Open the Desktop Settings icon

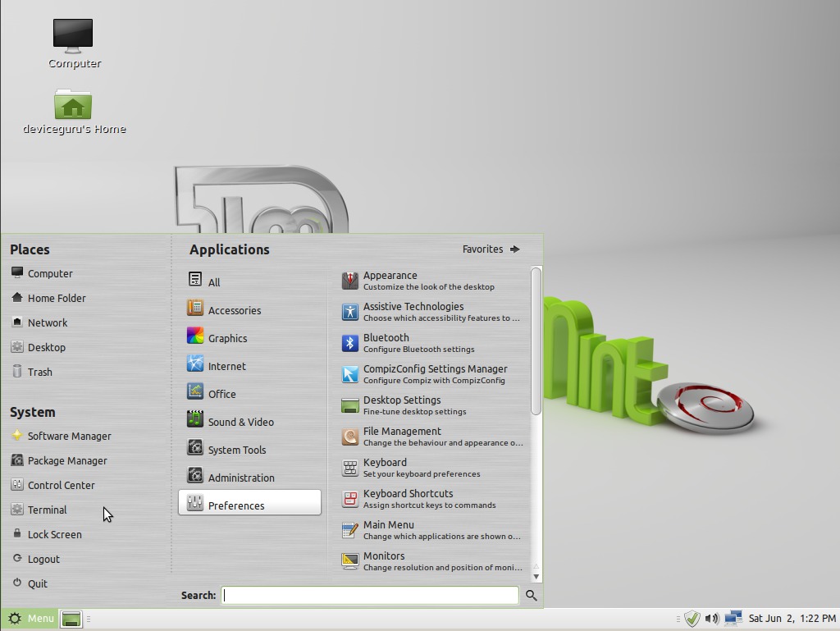point(349,405)
